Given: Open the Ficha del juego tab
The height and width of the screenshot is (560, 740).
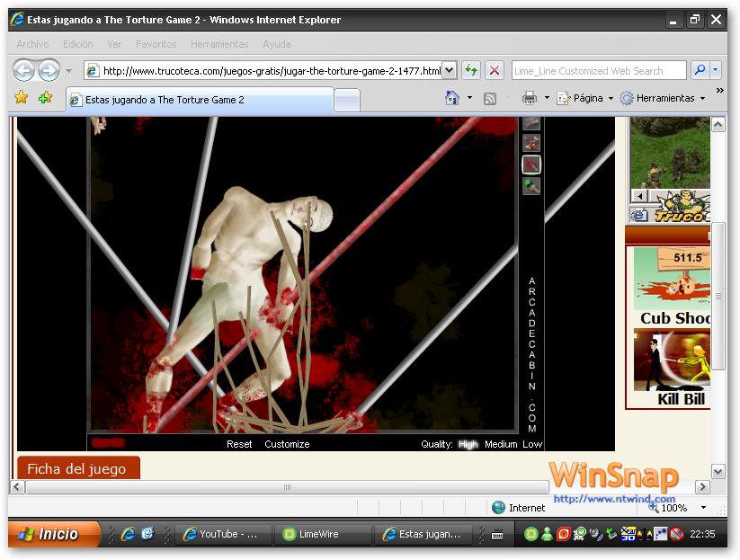Looking at the screenshot, I should [x=78, y=468].
